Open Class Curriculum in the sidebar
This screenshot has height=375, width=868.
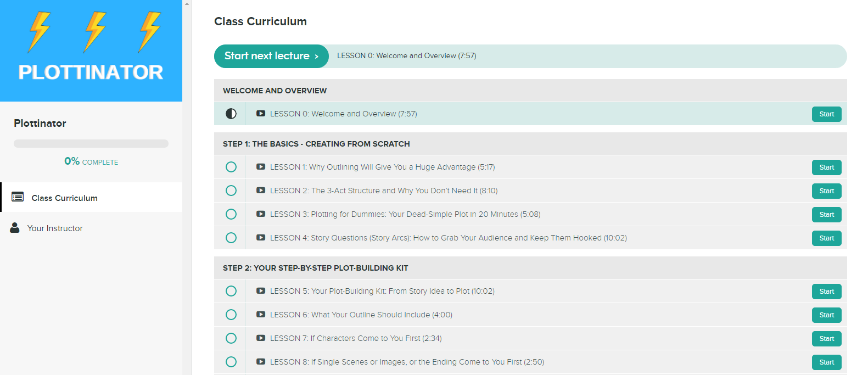pyautogui.click(x=91, y=197)
